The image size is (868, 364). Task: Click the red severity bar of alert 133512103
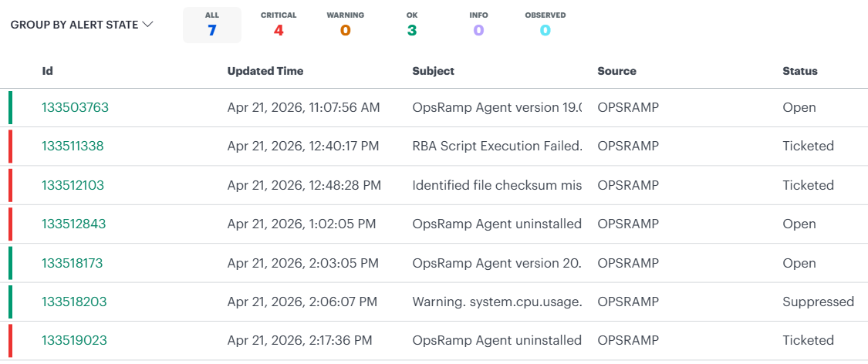click(10, 185)
